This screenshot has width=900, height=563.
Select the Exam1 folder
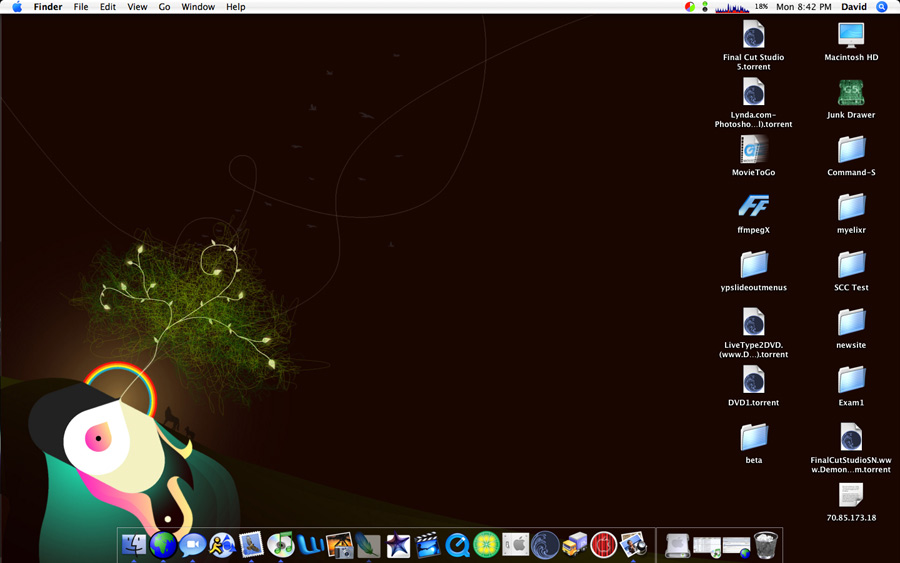851,380
